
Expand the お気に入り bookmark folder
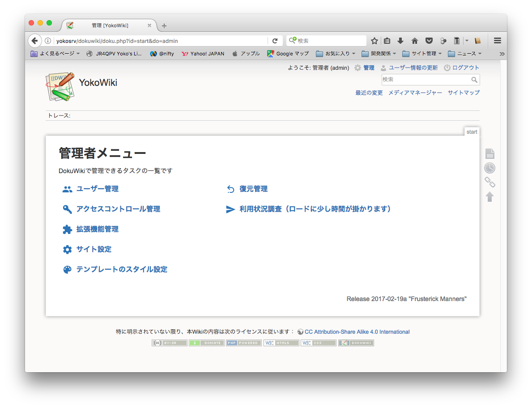point(336,54)
